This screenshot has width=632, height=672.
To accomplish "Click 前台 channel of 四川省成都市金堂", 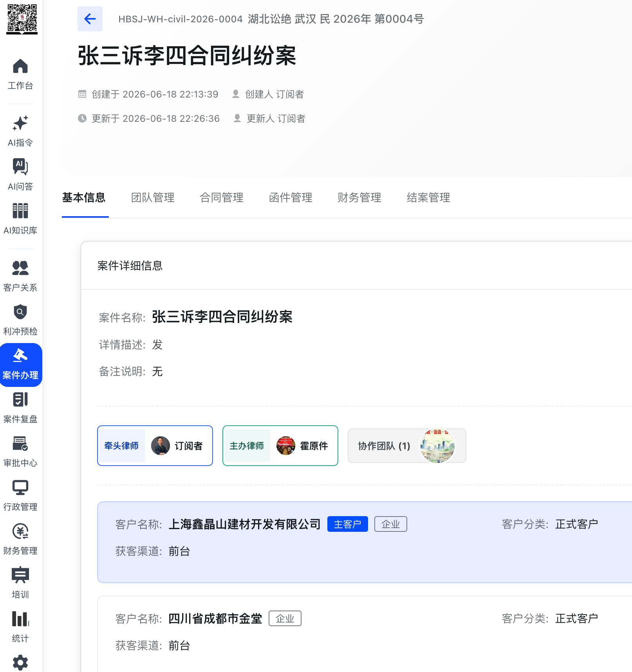I will (179, 645).
